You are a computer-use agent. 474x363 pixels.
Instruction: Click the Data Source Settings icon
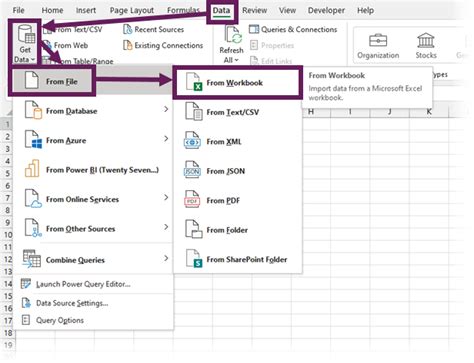pos(26,303)
